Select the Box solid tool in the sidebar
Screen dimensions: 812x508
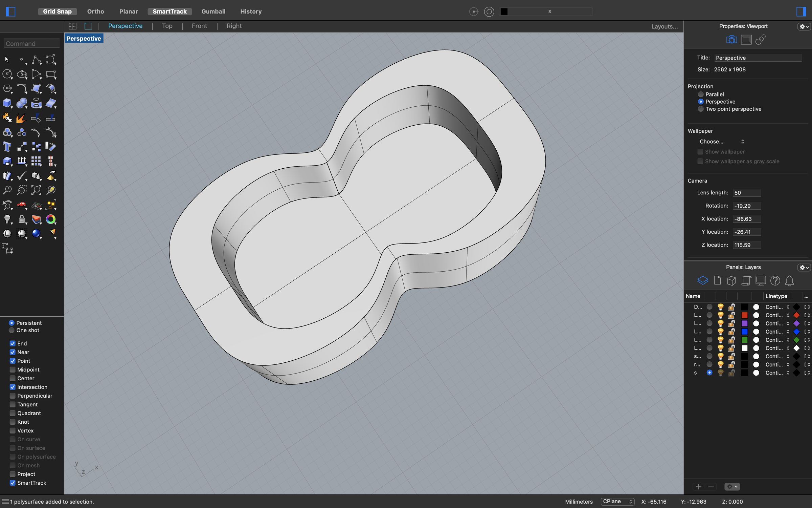click(7, 103)
